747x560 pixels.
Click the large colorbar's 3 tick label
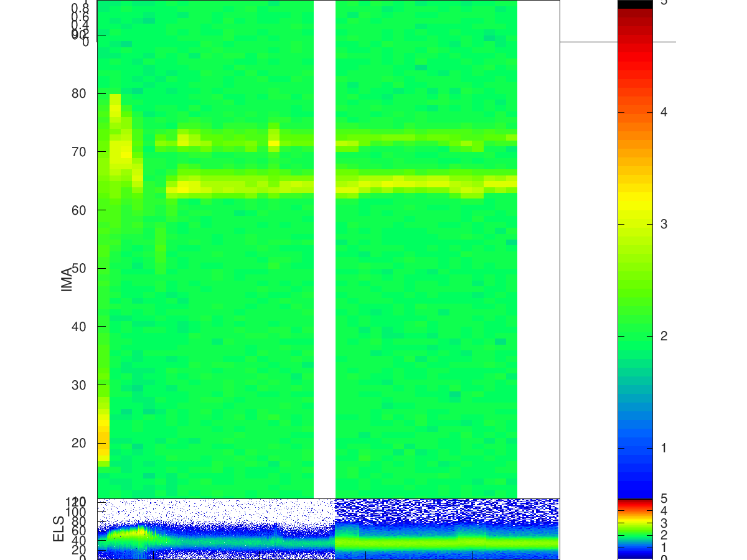pos(664,224)
